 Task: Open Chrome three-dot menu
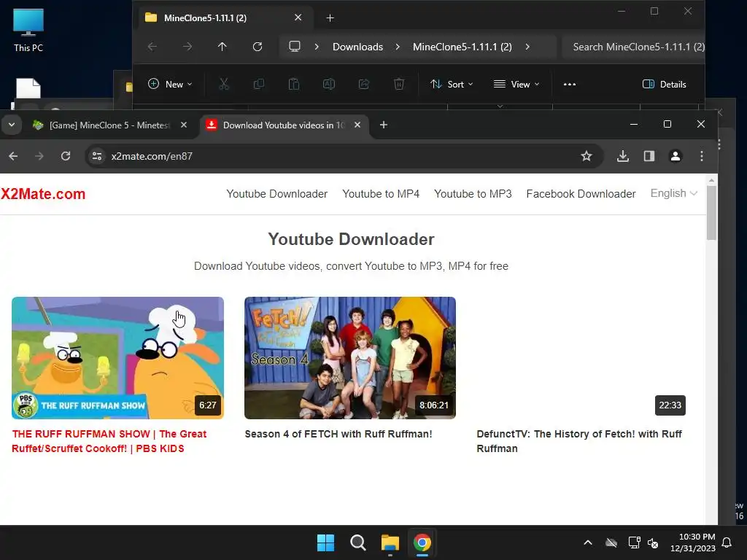tap(701, 156)
